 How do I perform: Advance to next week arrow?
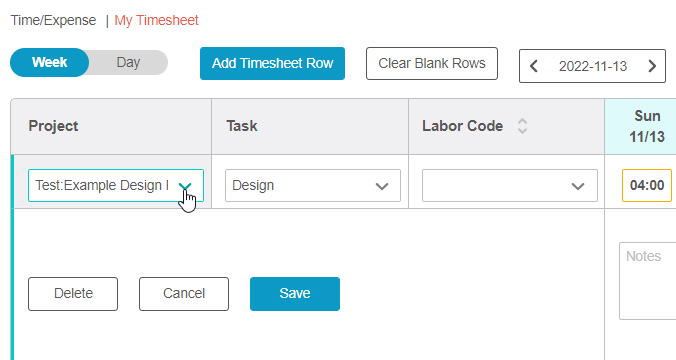(652, 66)
